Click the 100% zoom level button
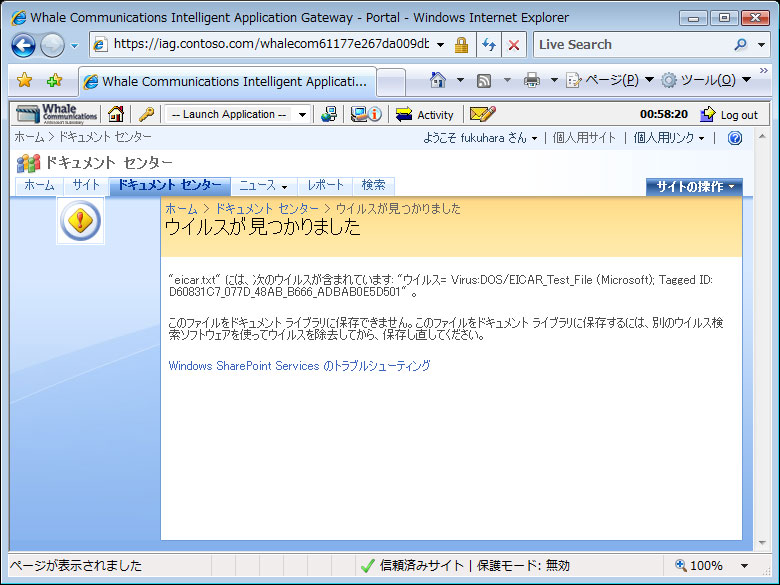Image resolution: width=780 pixels, height=585 pixels. 699,566
